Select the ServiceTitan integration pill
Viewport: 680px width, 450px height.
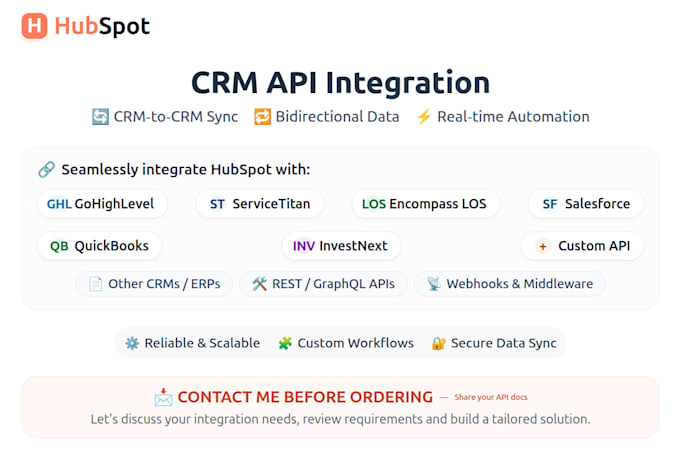(x=260, y=204)
